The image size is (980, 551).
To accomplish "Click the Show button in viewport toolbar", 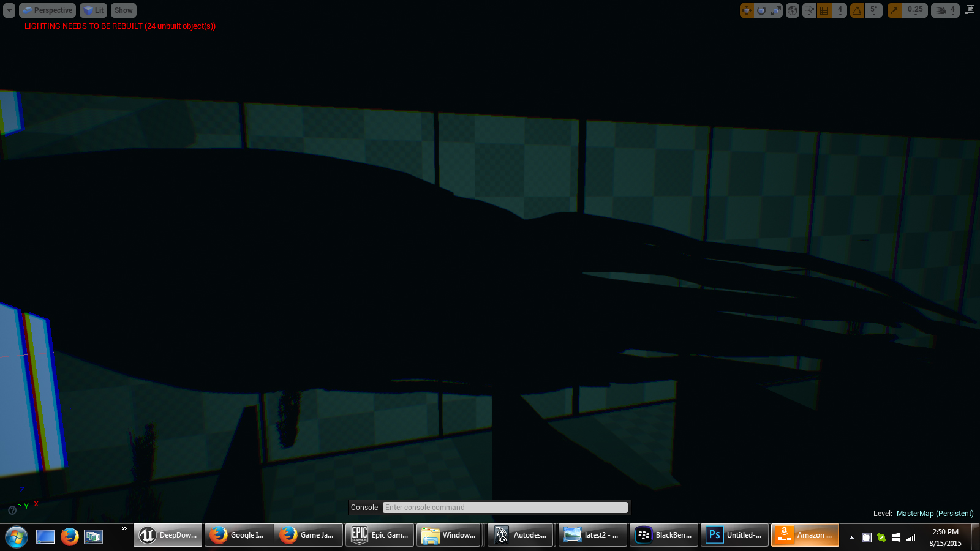I will click(x=123, y=10).
